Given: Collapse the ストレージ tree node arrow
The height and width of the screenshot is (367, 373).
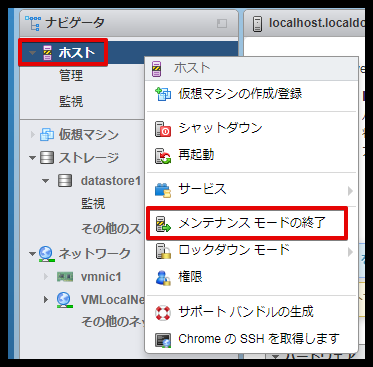Looking at the screenshot, I should click(x=32, y=158).
